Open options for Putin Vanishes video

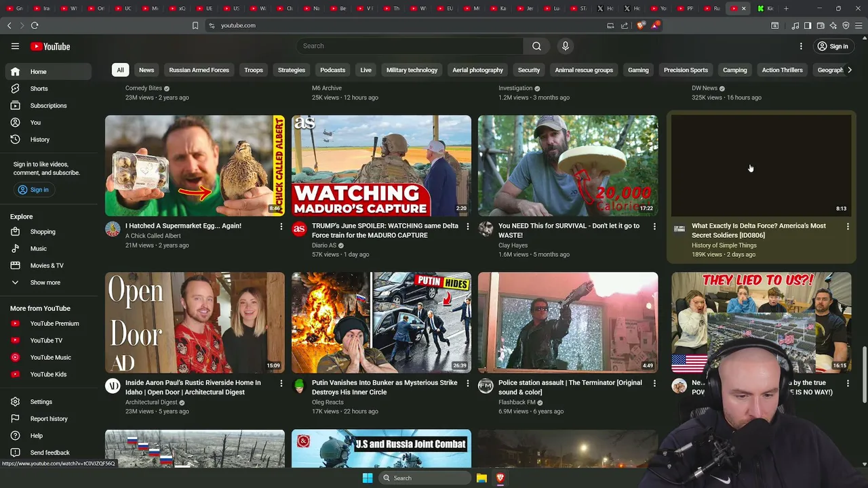click(467, 384)
